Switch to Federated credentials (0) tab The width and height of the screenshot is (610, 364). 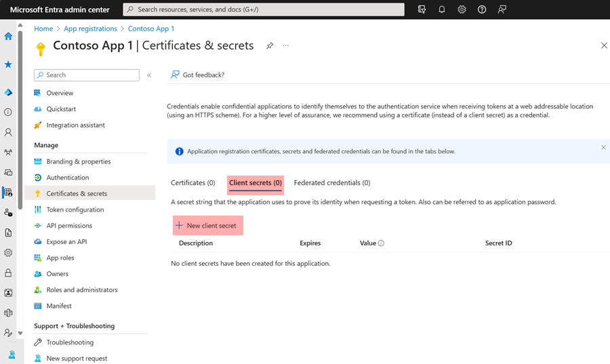332,183
